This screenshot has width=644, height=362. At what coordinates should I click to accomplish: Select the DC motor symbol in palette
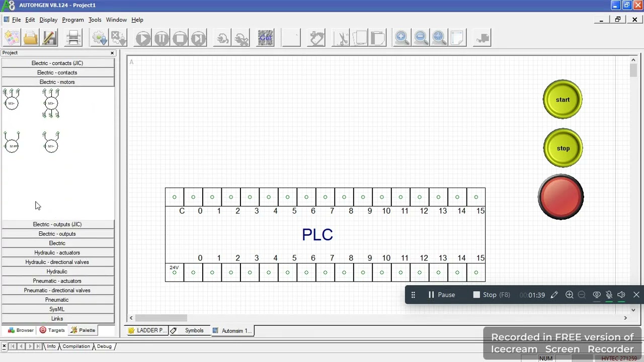12,142
